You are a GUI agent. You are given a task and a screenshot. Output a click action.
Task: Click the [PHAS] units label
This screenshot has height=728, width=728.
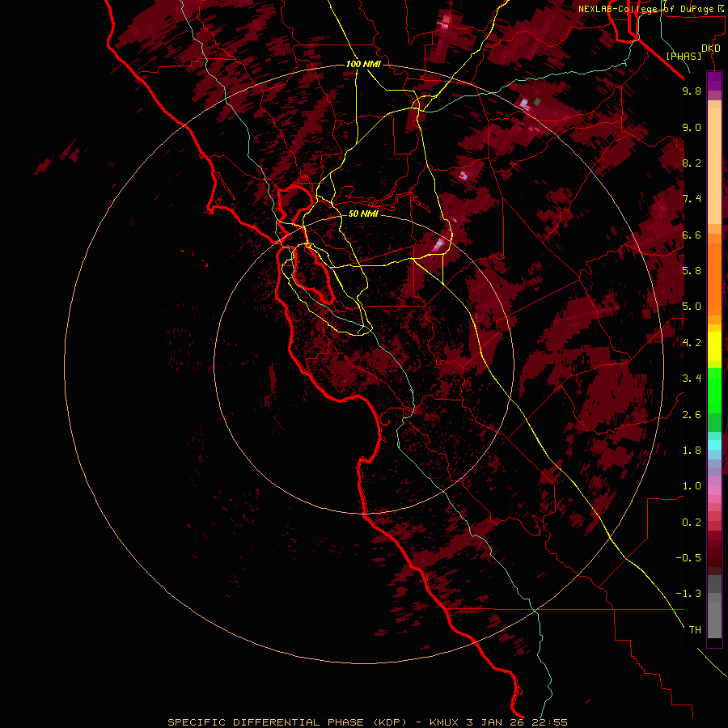tap(684, 56)
